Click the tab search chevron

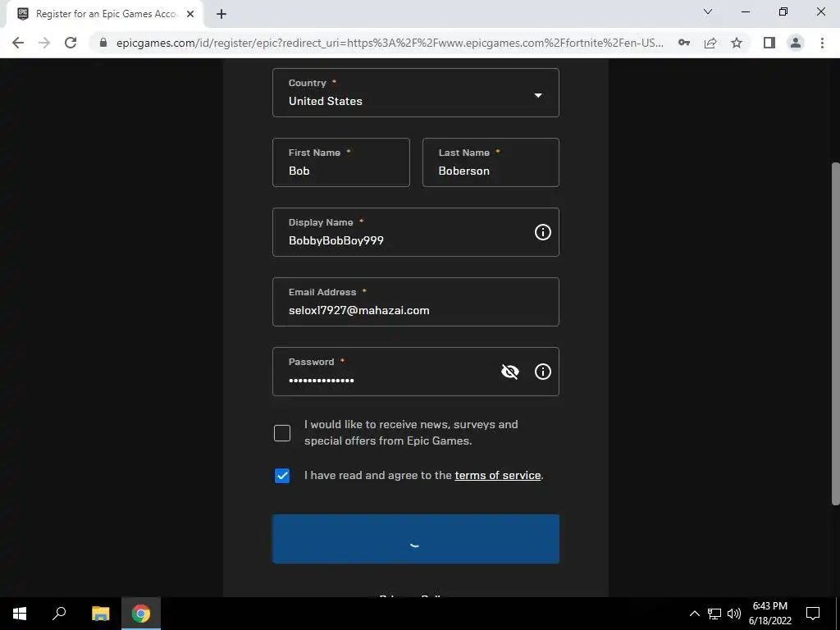click(708, 11)
